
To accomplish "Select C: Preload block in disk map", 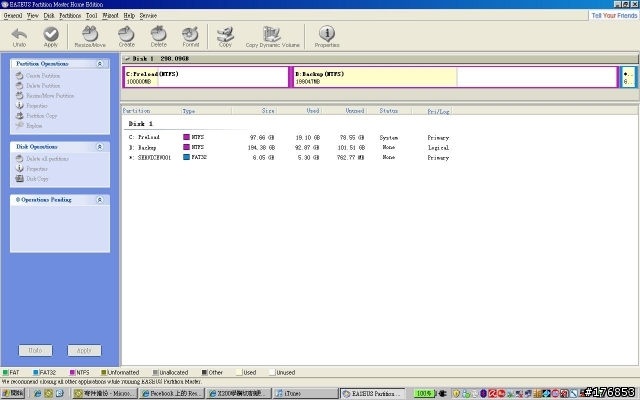I will pos(206,77).
